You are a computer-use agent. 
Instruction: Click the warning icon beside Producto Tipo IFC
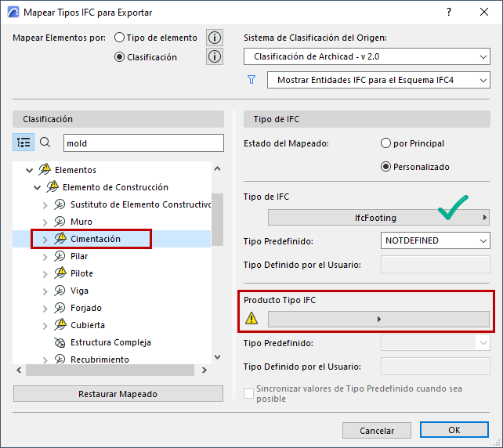251,319
